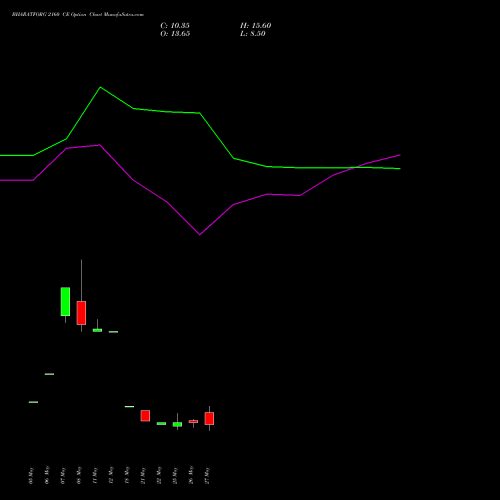The image size is (500, 500).
Task: Select the flat green dash above 06 May
Action: [49, 374]
